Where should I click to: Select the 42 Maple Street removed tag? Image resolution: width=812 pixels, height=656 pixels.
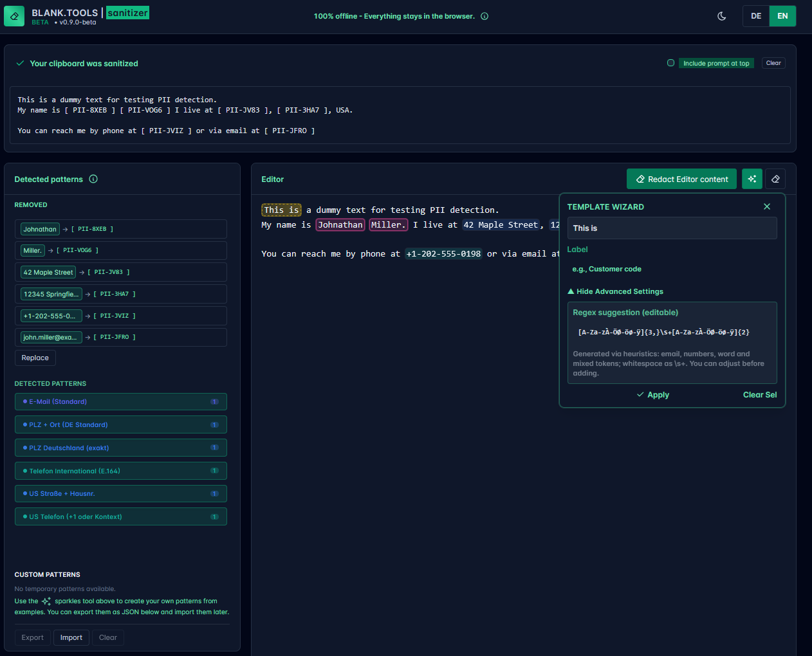tap(48, 272)
